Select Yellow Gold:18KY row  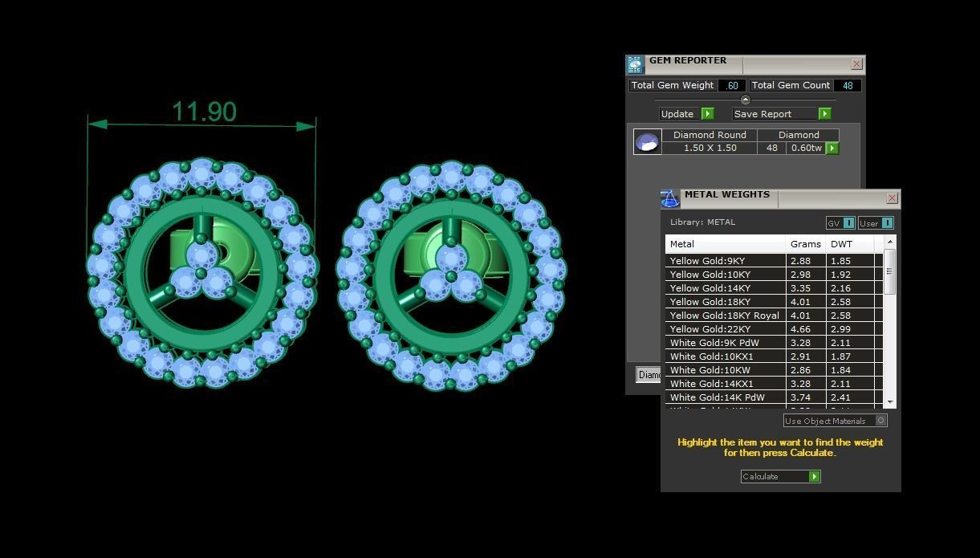pos(774,302)
